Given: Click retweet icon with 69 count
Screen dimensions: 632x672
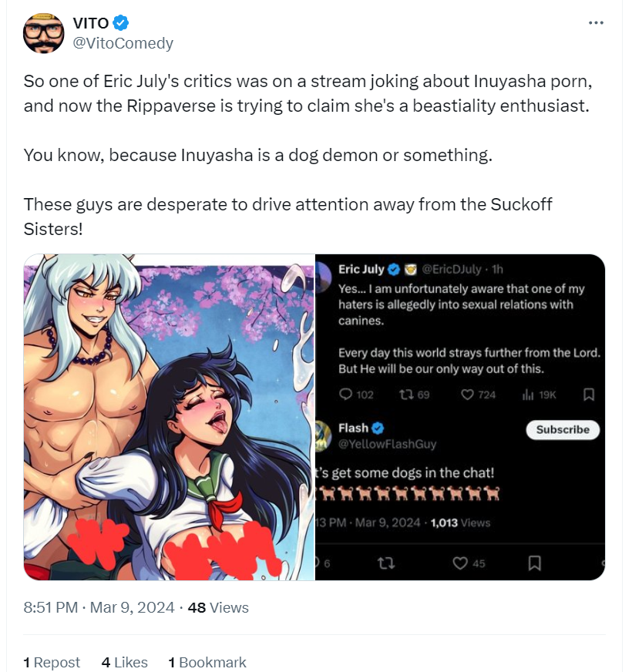Looking at the screenshot, I should pyautogui.click(x=405, y=395).
